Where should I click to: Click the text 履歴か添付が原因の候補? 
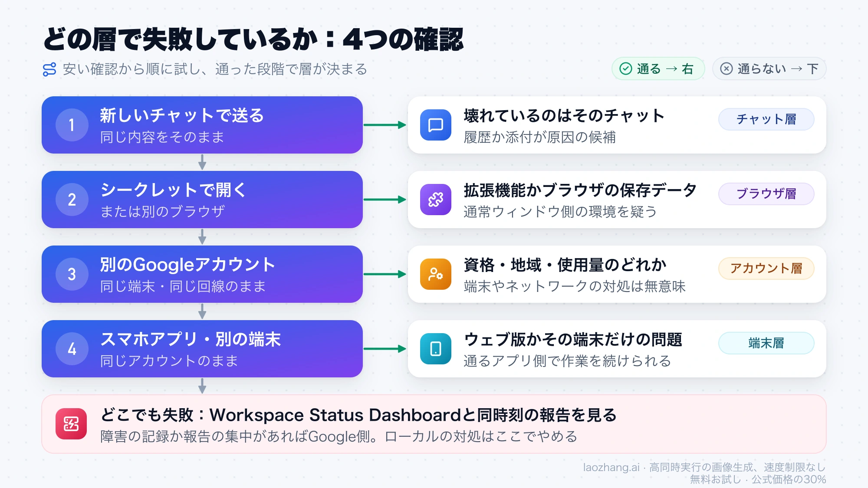coord(539,137)
